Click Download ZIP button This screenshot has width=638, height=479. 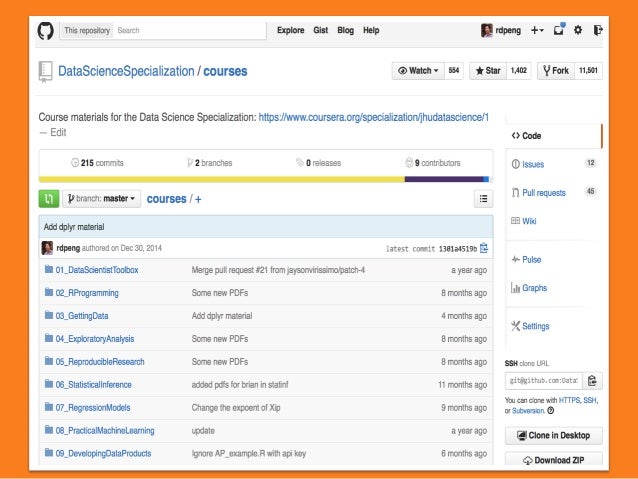pos(554,460)
